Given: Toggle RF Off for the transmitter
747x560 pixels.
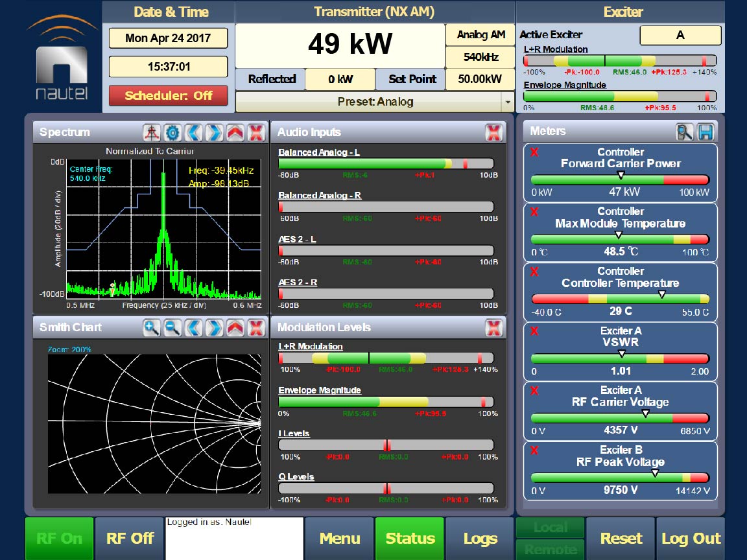Looking at the screenshot, I should click(129, 539).
